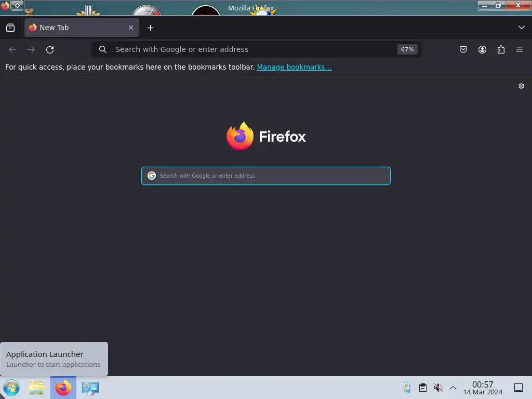The image size is (532, 399).
Task: Click the back navigation arrow
Action: 12,49
